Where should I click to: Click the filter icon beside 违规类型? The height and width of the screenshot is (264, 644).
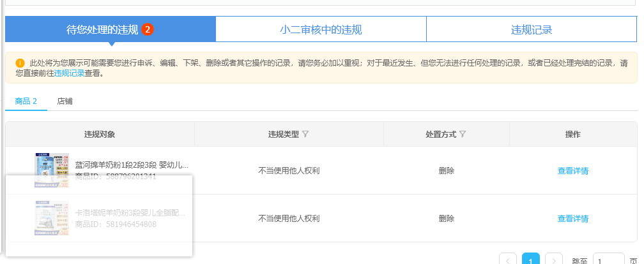305,134
